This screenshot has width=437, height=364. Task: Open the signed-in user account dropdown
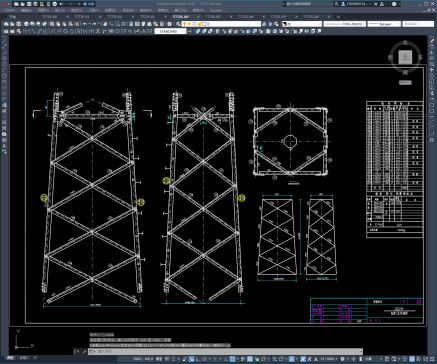[x=357, y=4]
